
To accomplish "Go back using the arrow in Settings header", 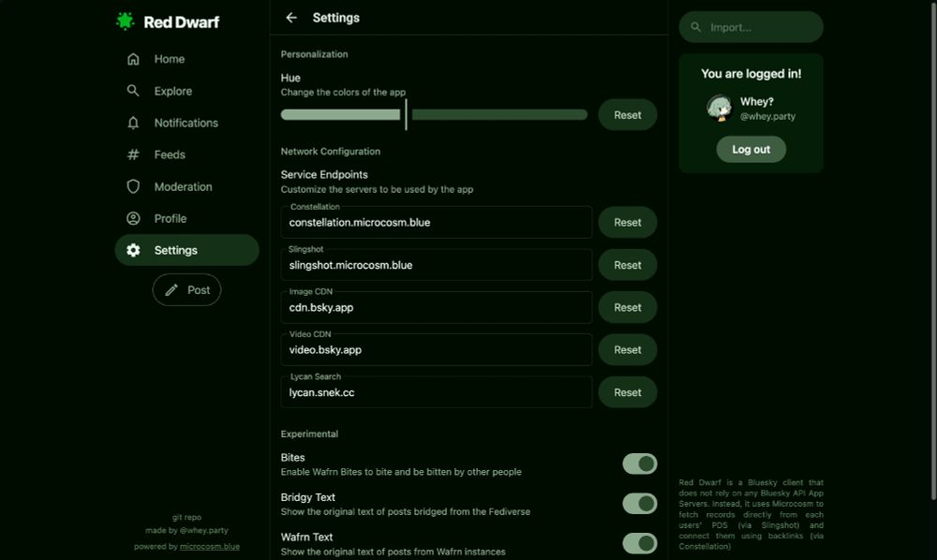I will click(x=291, y=17).
